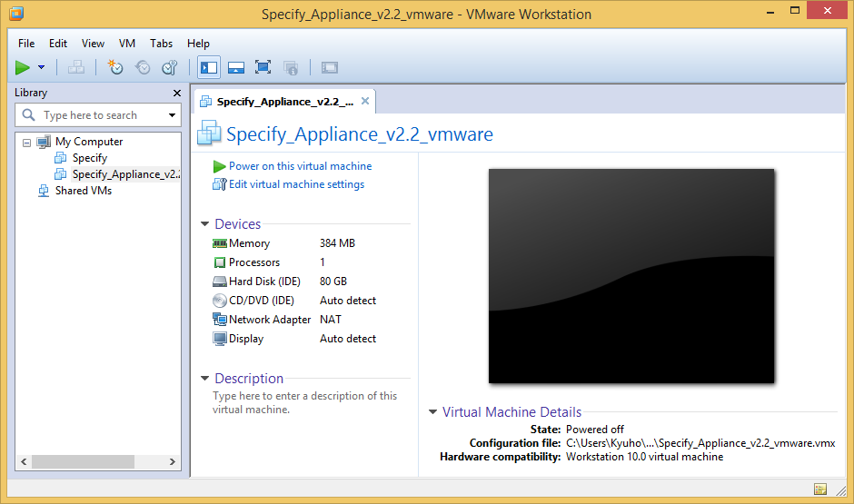The height and width of the screenshot is (504, 854).
Task: Click the status bar message log icon
Action: 820,489
